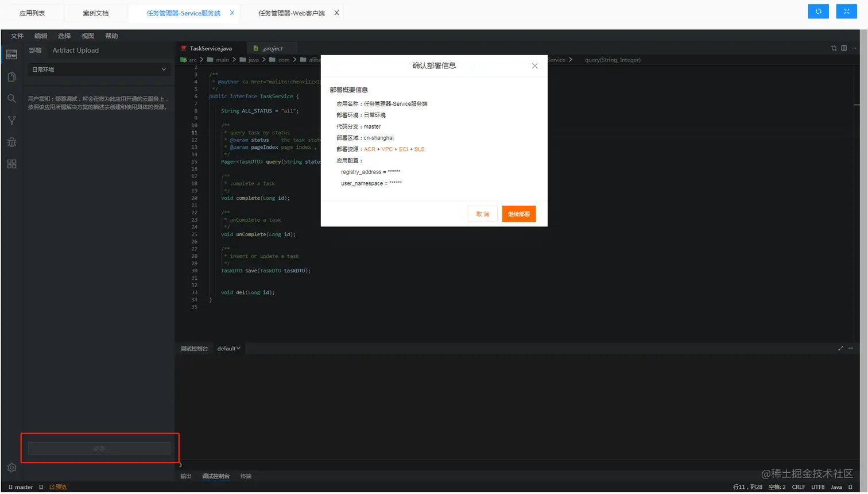The image size is (868, 494).
Task: Click the 继续部署 continue deployment button
Action: tap(519, 214)
